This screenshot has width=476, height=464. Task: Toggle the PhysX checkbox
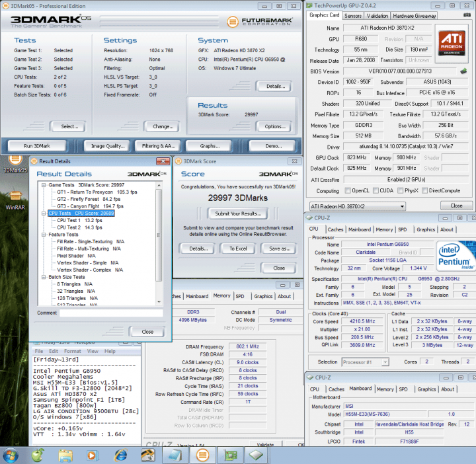coord(400,190)
